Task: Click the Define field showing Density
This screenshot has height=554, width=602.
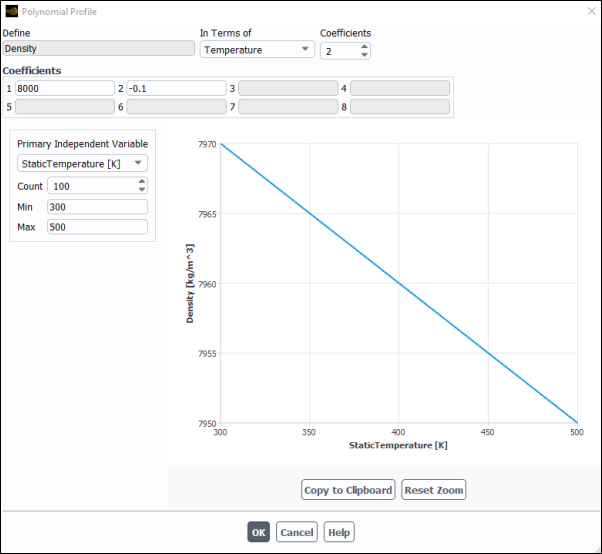Action: click(x=98, y=47)
